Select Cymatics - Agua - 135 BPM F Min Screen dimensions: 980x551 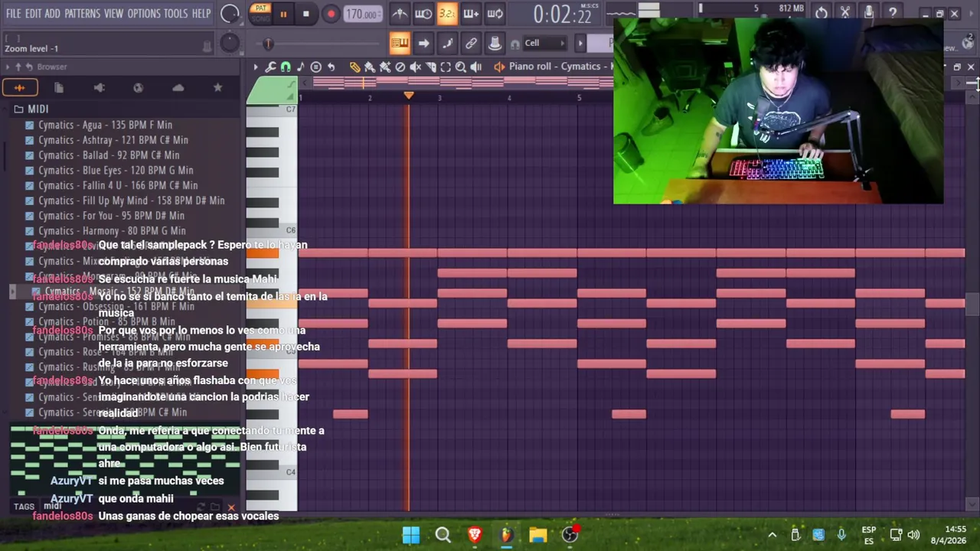[106, 125]
